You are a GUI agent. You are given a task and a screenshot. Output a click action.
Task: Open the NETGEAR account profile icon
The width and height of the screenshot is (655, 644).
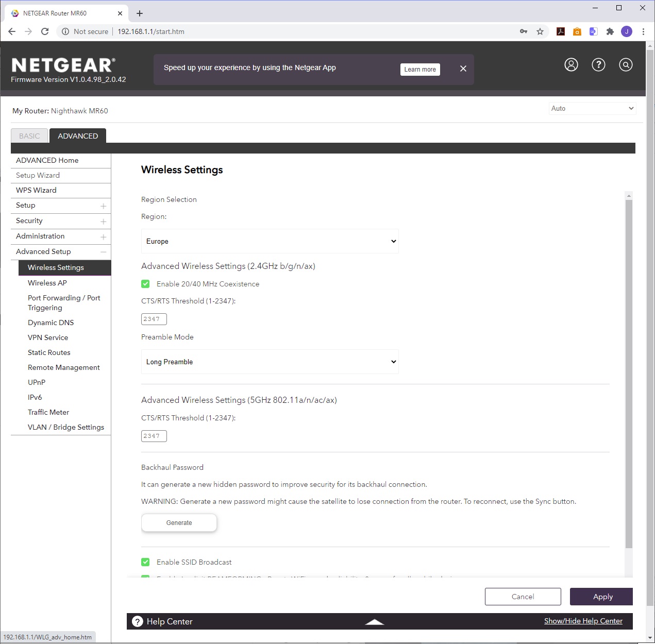tap(571, 64)
